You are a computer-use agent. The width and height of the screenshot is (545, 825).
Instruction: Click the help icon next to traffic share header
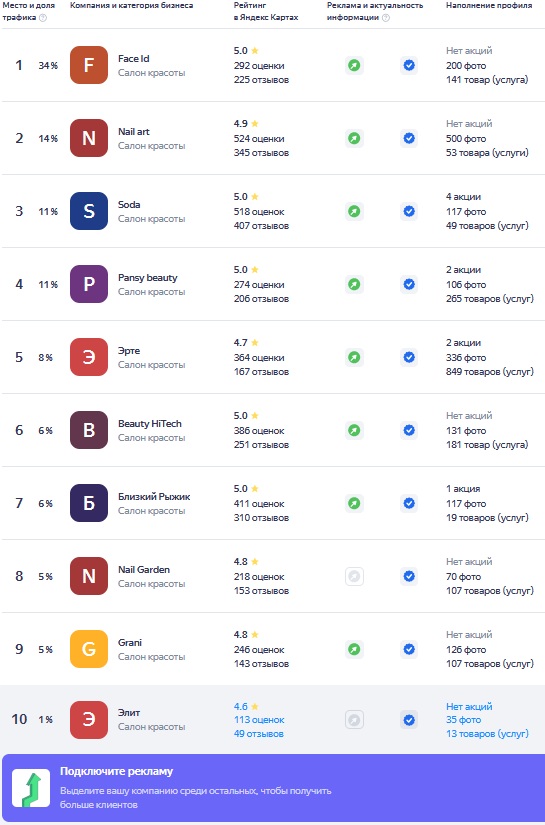tap(43, 18)
